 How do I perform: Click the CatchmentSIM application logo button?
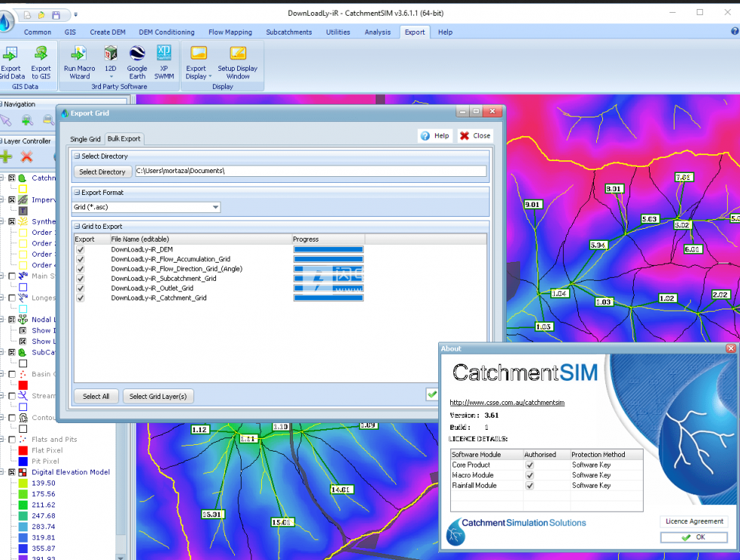(6, 22)
